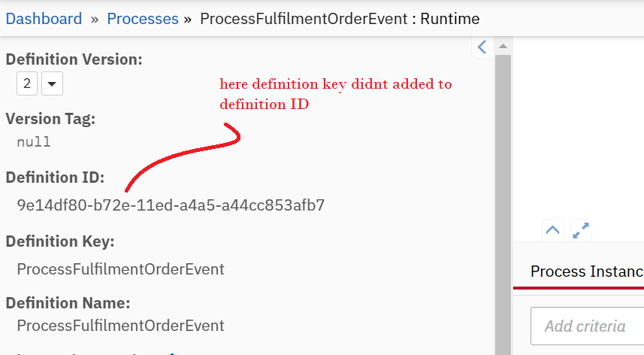This screenshot has width=644, height=355.
Task: Open the Definition Version dropdown caret
Action: [x=52, y=83]
